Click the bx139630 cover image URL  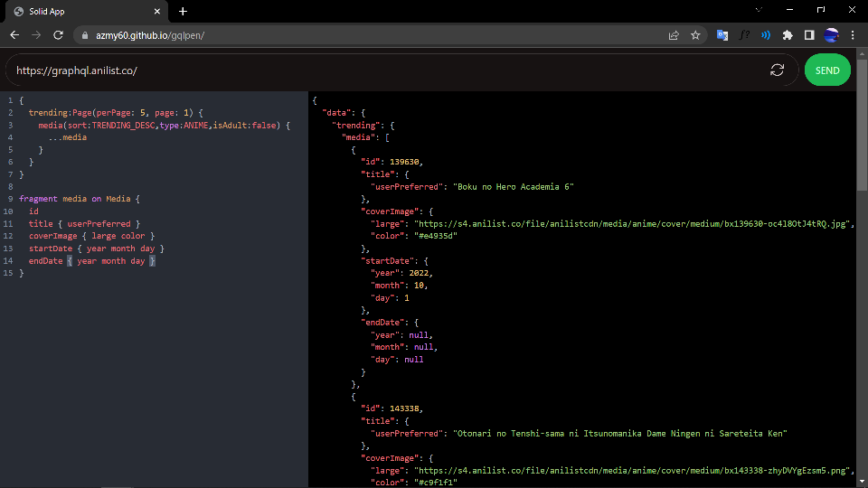click(x=631, y=224)
